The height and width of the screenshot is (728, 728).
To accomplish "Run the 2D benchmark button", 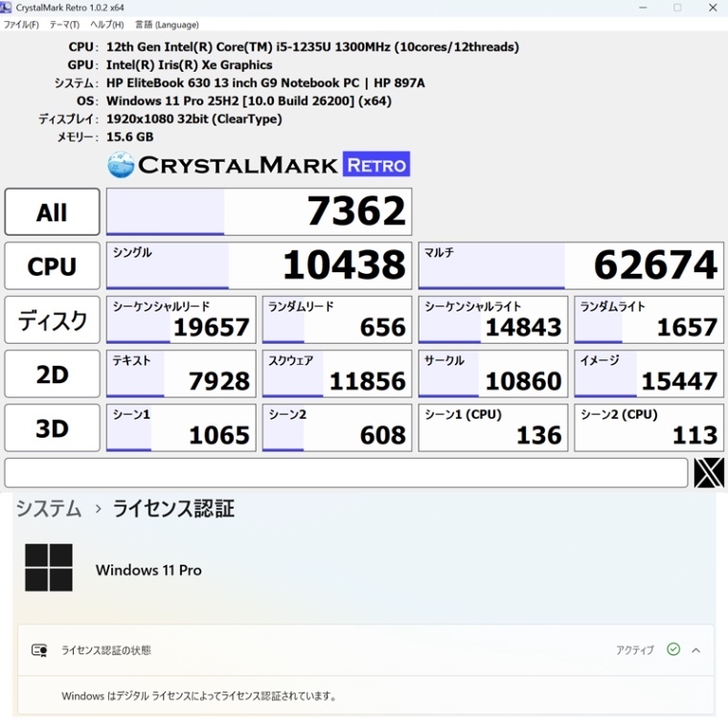I will click(x=52, y=374).
